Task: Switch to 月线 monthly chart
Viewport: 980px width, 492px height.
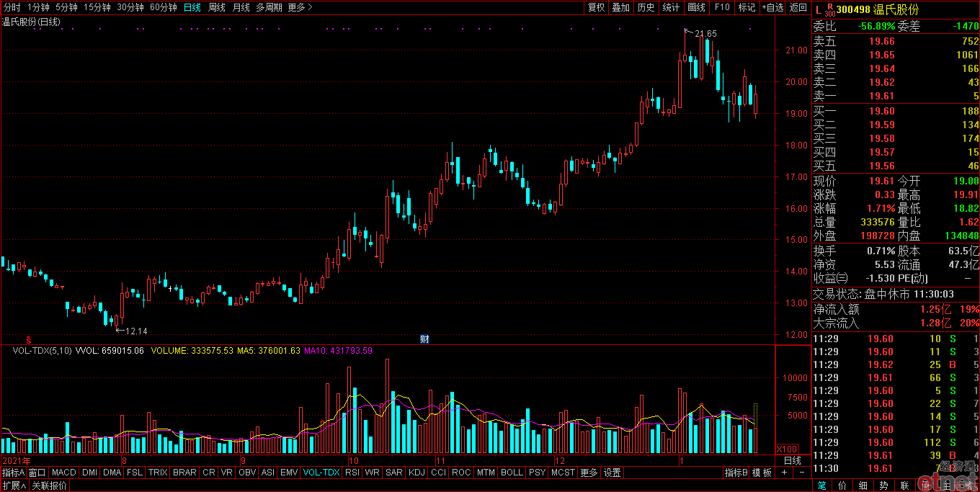Action: (x=241, y=7)
